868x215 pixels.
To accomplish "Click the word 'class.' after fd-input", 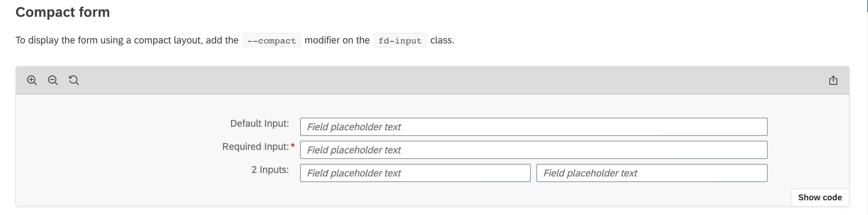I will (x=442, y=40).
